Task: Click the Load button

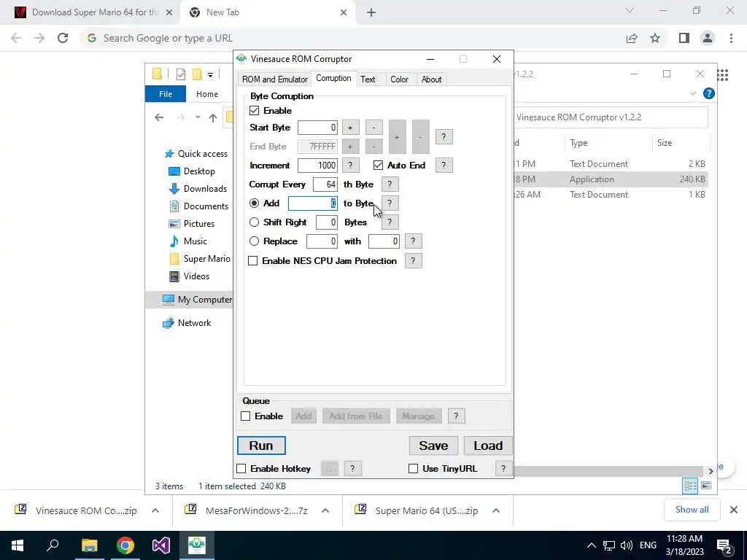Action: coord(488,446)
